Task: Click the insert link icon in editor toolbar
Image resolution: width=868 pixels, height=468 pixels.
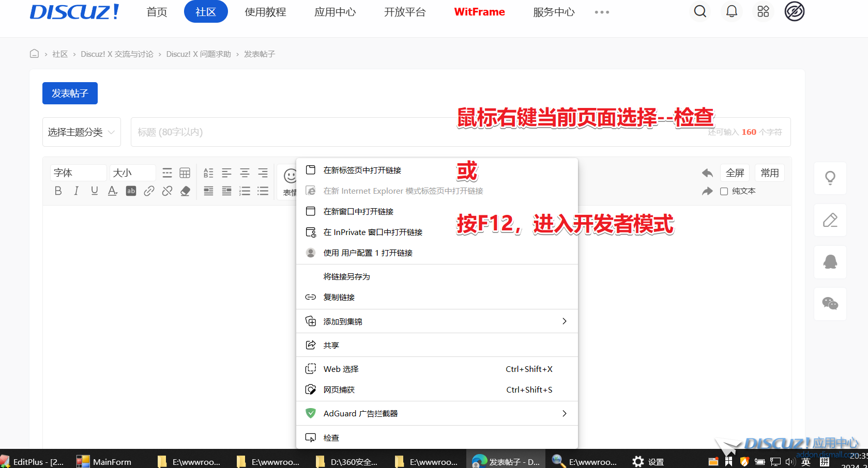Action: point(149,191)
